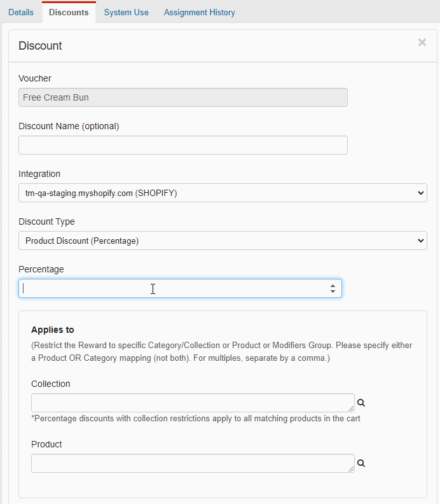Open the Collection search magnifier
This screenshot has width=440, height=504.
[361, 403]
